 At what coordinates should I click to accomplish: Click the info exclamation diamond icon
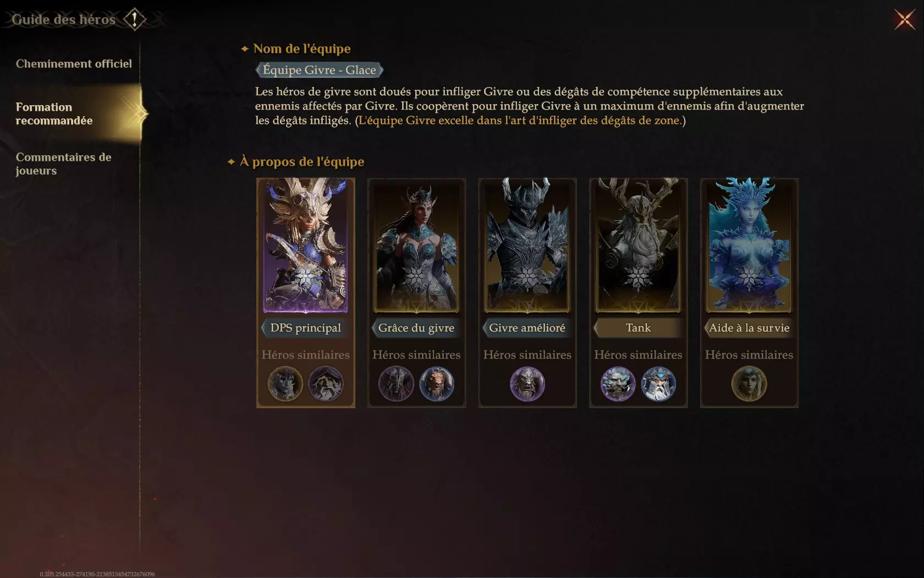tap(134, 19)
